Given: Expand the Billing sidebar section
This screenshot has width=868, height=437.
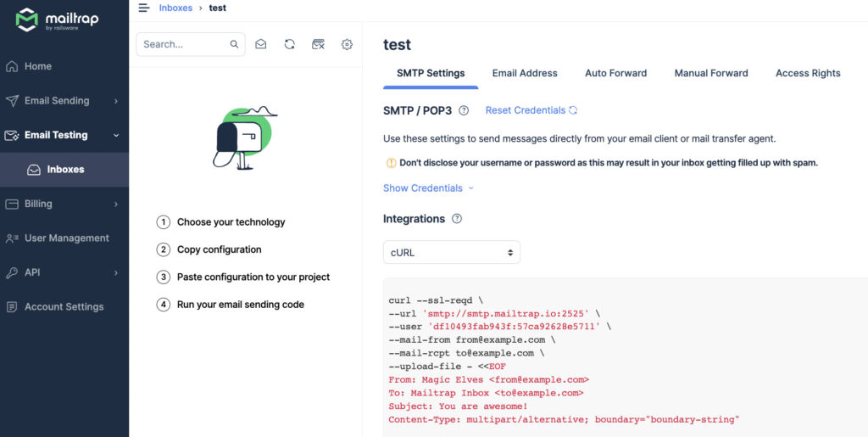Looking at the screenshot, I should point(64,204).
